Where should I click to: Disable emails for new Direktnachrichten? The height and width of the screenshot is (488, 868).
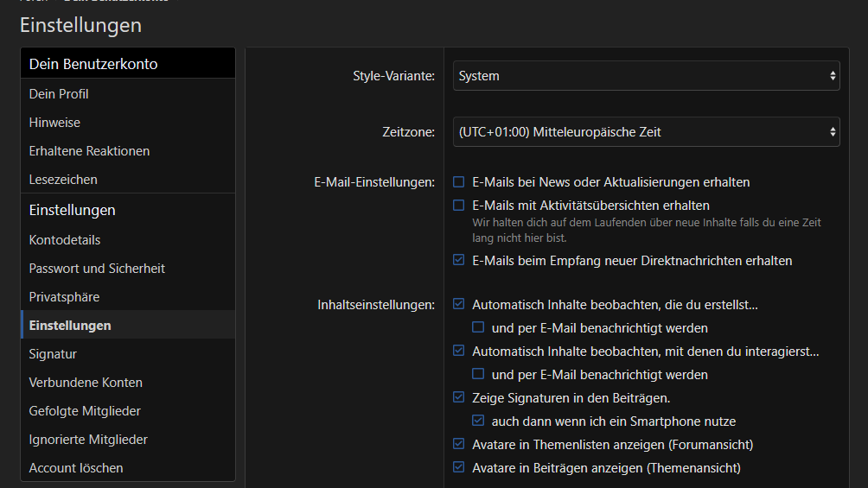(459, 260)
